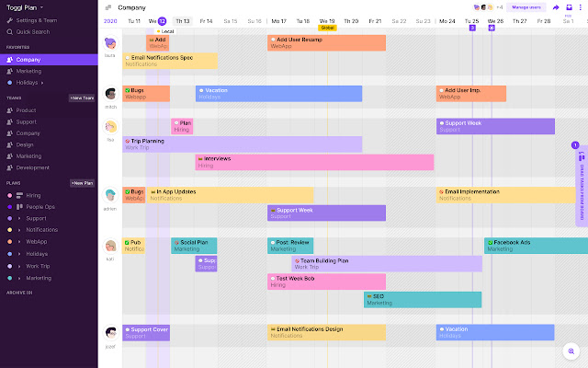Toggle the status icon on Social Plan
Screen dimensions: 588x368
(176, 243)
